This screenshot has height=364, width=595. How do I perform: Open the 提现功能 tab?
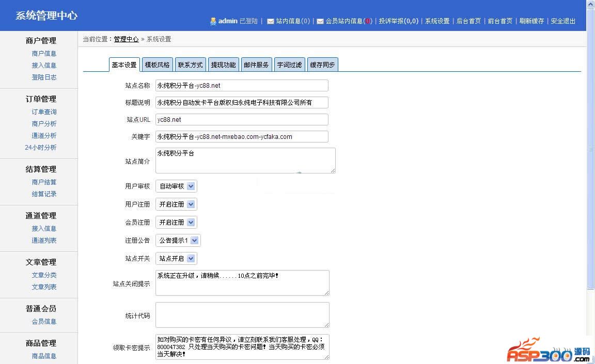coord(223,65)
